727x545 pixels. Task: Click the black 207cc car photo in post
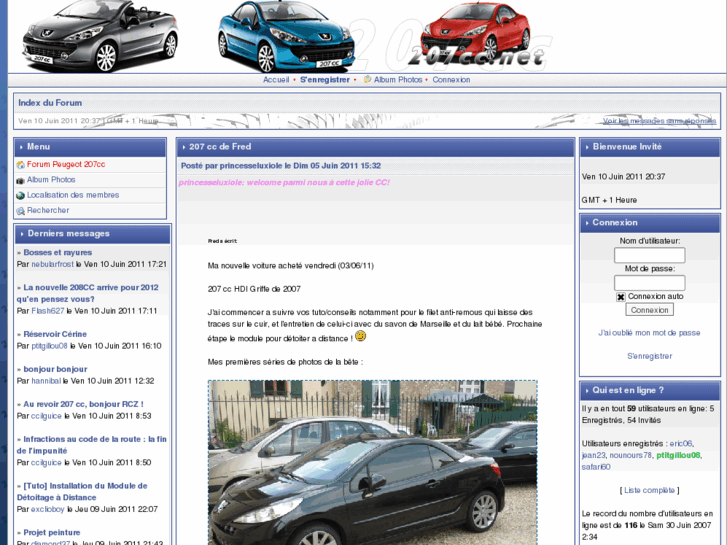pyautogui.click(x=373, y=462)
